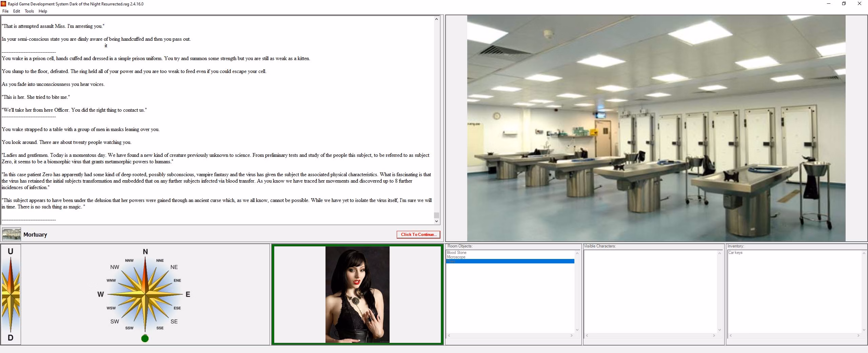Click the Mortuary room thumbnail
Screen dimensions: 868x353
11,234
